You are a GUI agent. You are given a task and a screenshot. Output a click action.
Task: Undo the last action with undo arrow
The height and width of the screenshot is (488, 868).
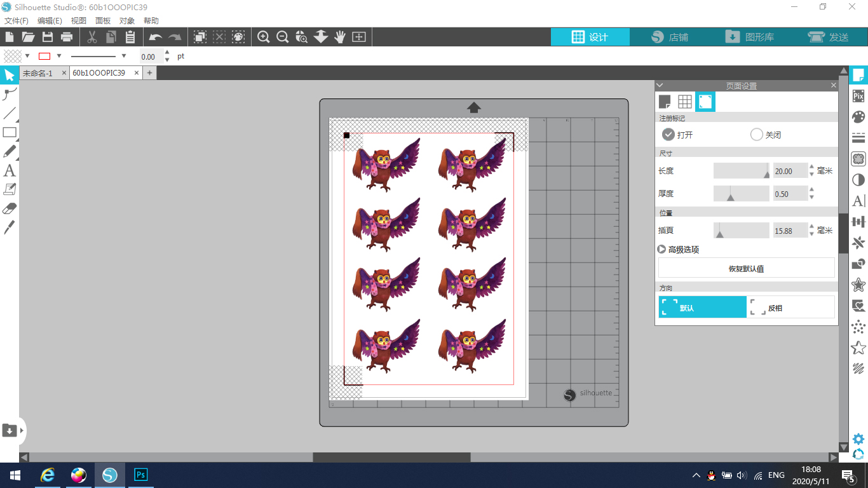point(156,37)
